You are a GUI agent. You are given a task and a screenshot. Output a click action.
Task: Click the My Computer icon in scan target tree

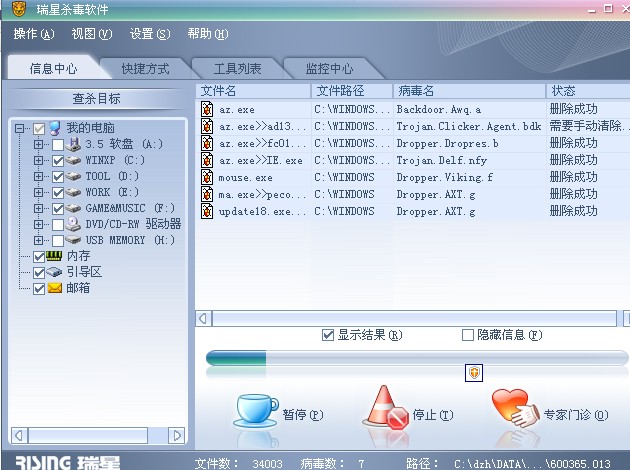click(x=55, y=128)
